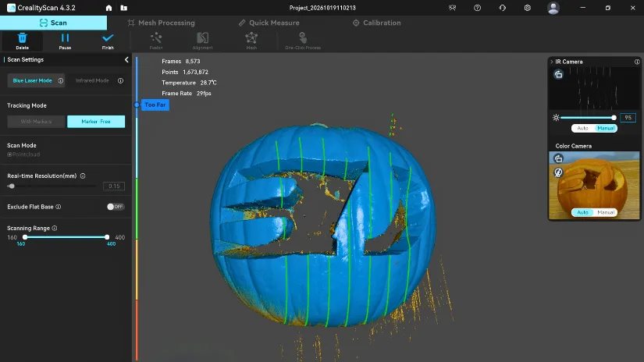The image size is (644, 362).
Task: Set Color Camera exposure to Auto
Action: point(582,213)
